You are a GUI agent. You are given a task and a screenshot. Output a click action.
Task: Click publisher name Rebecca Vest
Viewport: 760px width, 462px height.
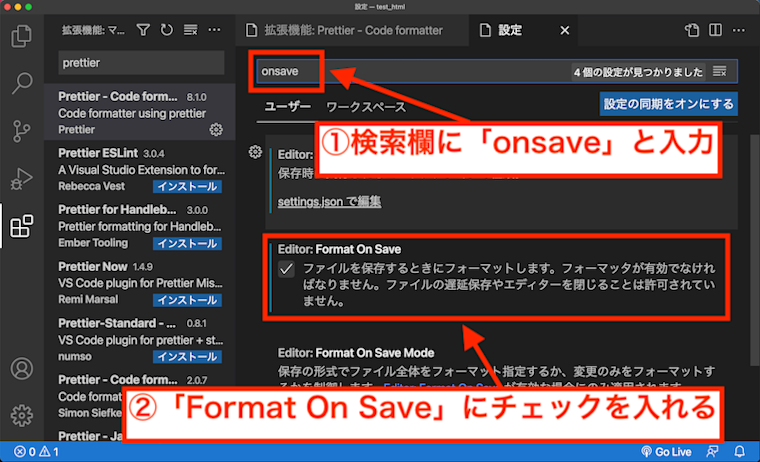(91, 186)
